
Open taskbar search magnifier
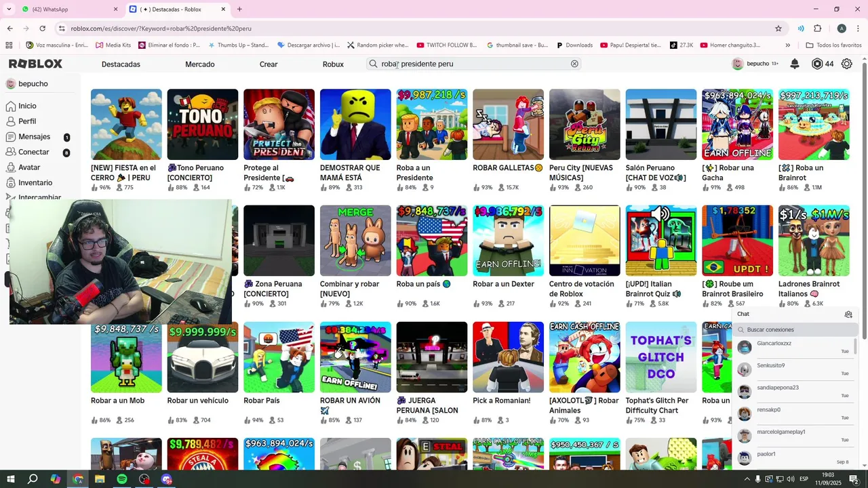(x=33, y=479)
